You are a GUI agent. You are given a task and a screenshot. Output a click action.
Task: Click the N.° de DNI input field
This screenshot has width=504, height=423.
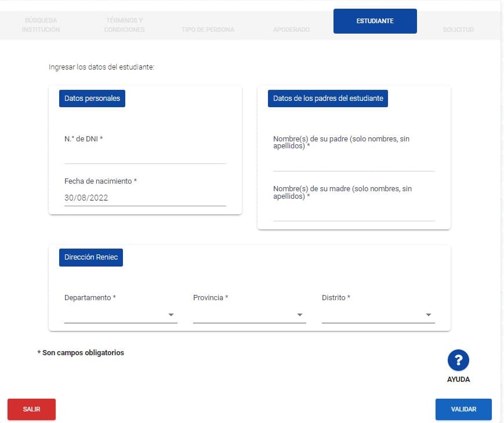tap(145, 156)
